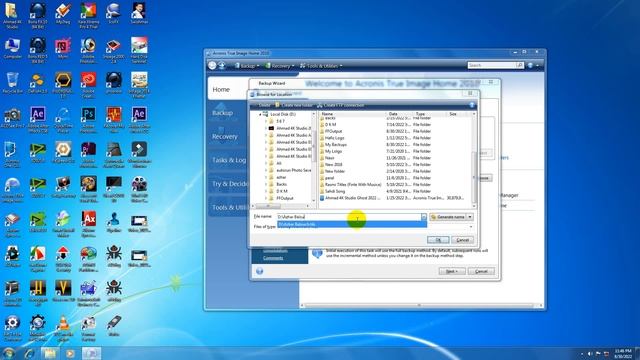This screenshot has width=640, height=360.
Task: Select New folder in file list
Action: 335,171
